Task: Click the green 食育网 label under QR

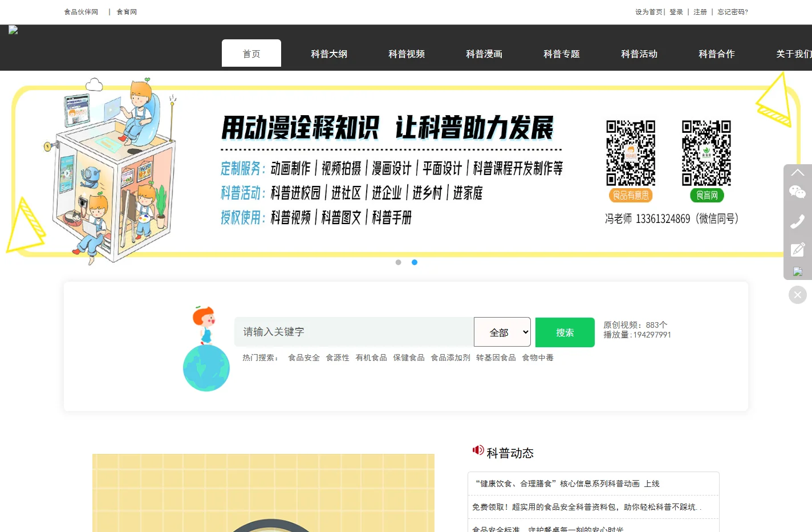Action: click(x=707, y=195)
